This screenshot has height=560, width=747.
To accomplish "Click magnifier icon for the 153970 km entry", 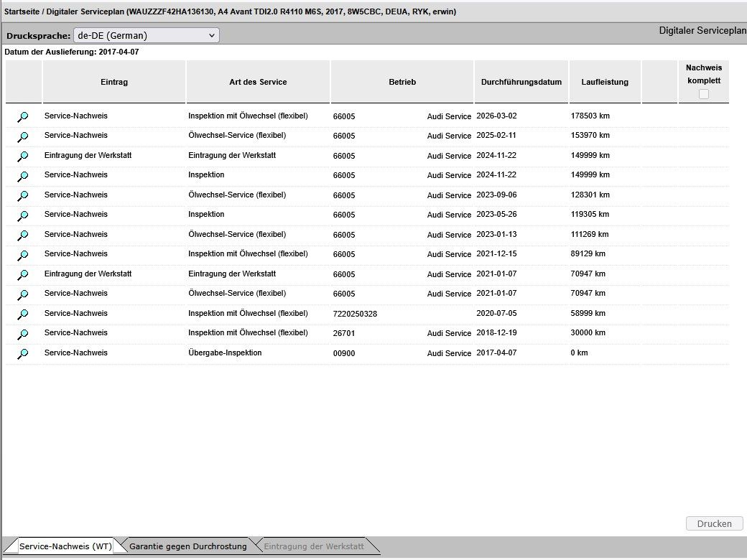I will (x=23, y=136).
